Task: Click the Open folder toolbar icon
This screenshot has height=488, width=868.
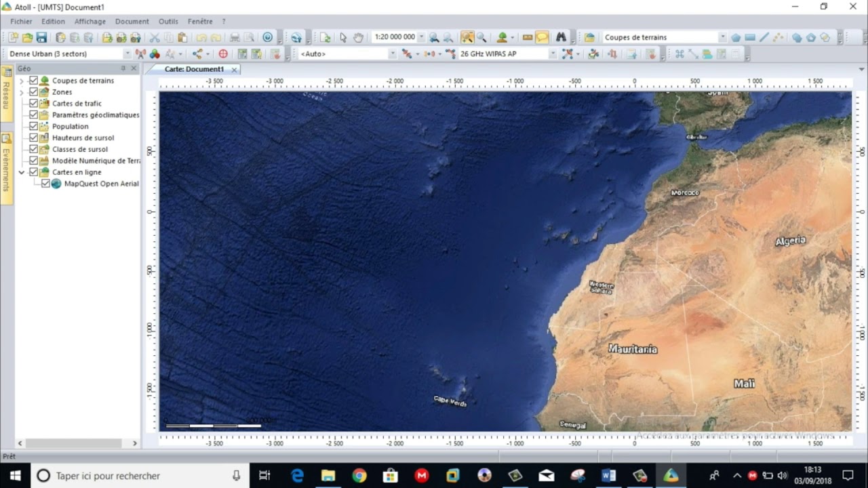Action: coord(28,37)
